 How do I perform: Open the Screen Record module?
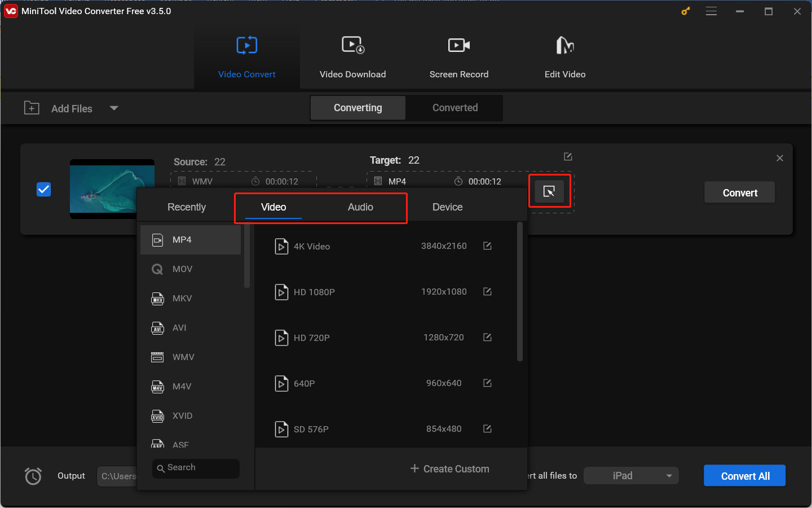tap(459, 57)
